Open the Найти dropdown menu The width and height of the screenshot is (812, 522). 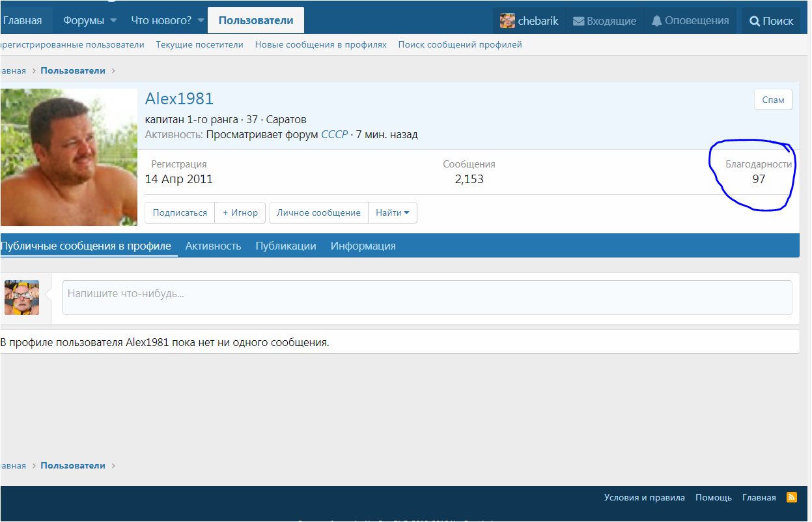392,212
